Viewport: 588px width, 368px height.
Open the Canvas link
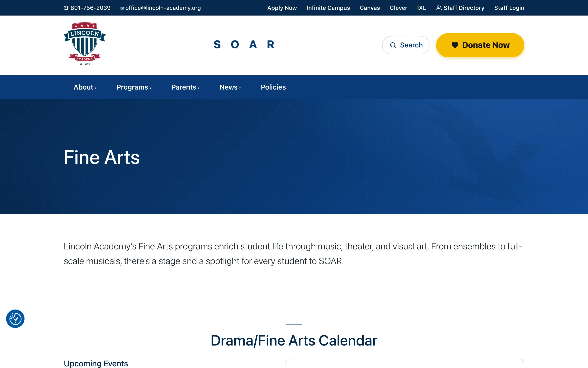[370, 8]
